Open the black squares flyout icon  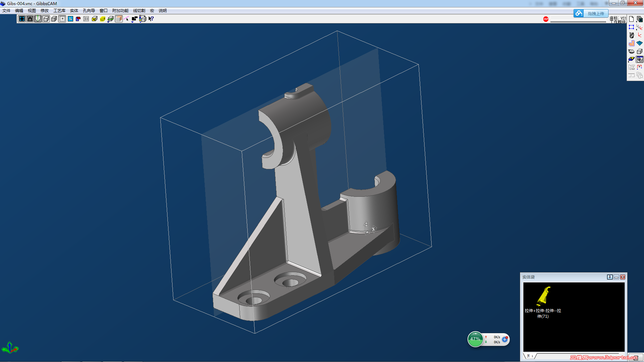tap(135, 19)
